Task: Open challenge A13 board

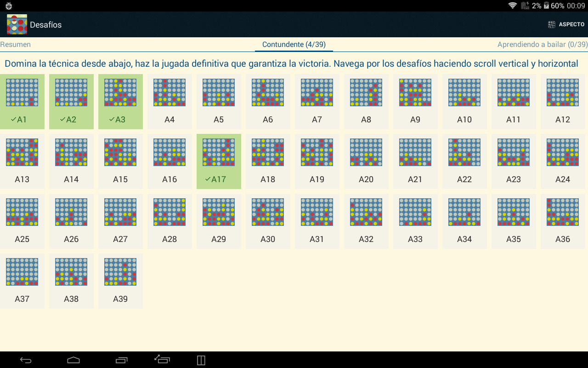Action: pyautogui.click(x=22, y=161)
